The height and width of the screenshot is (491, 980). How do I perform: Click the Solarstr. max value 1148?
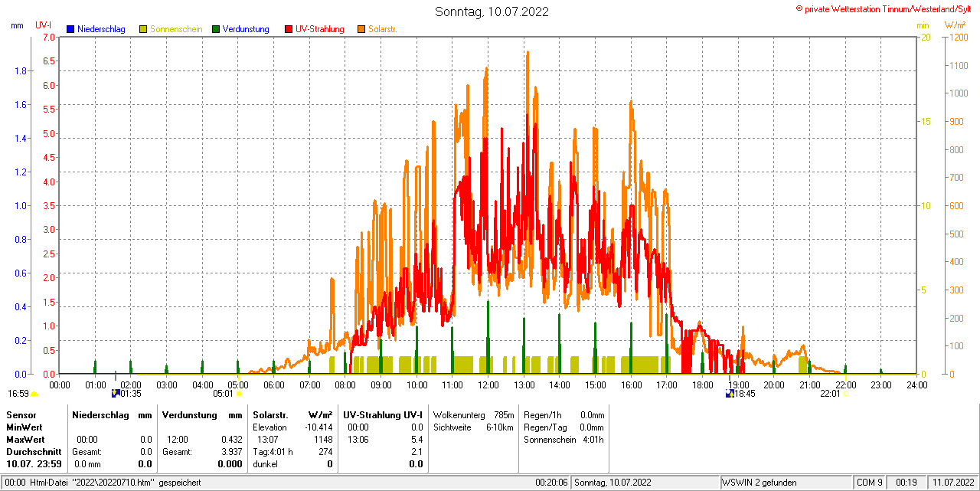click(x=324, y=440)
